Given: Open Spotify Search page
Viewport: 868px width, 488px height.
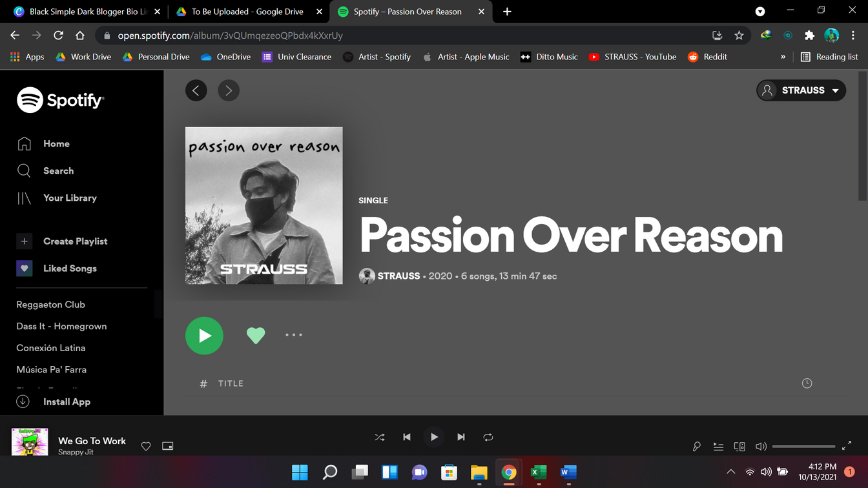Looking at the screenshot, I should coord(45,171).
